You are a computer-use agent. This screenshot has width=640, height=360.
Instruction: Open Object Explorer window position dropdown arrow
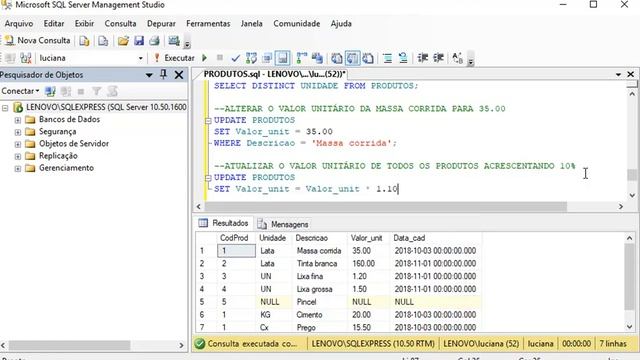tap(149, 75)
